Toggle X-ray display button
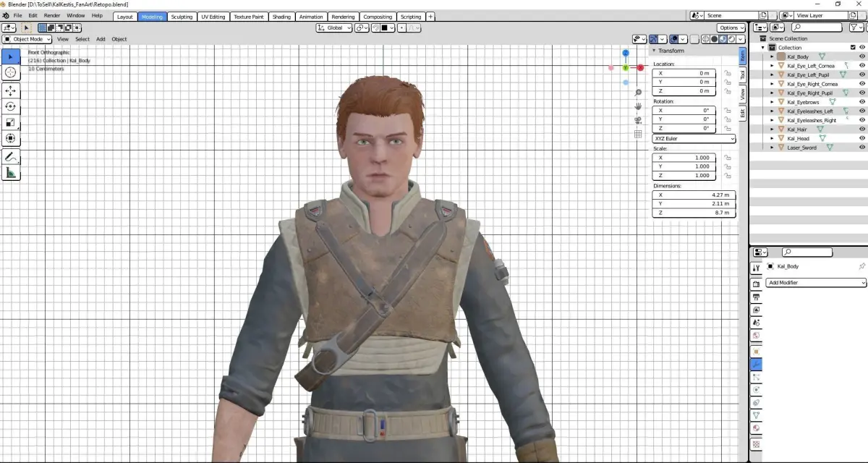The height and width of the screenshot is (463, 868). coord(694,39)
